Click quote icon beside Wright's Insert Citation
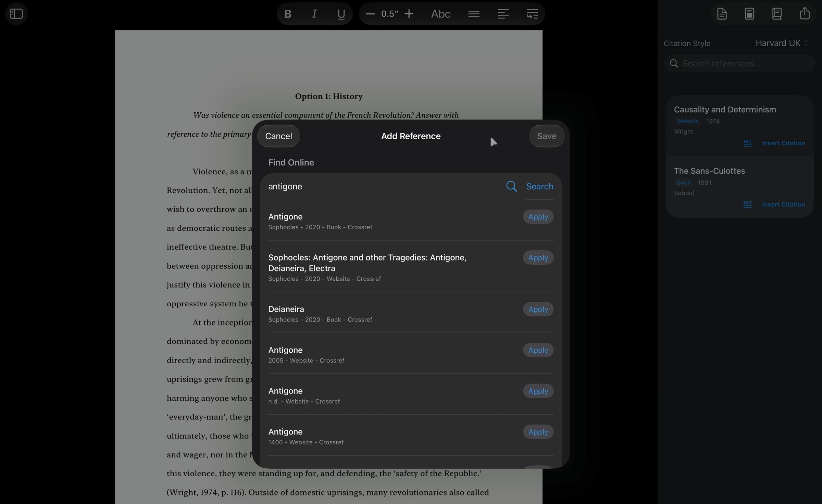 point(747,143)
